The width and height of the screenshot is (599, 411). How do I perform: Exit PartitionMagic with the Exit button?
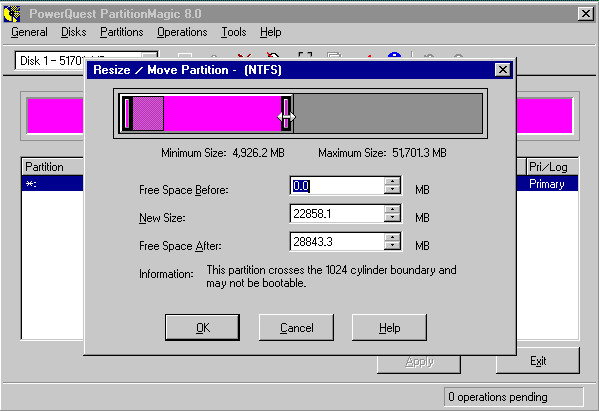tap(538, 361)
